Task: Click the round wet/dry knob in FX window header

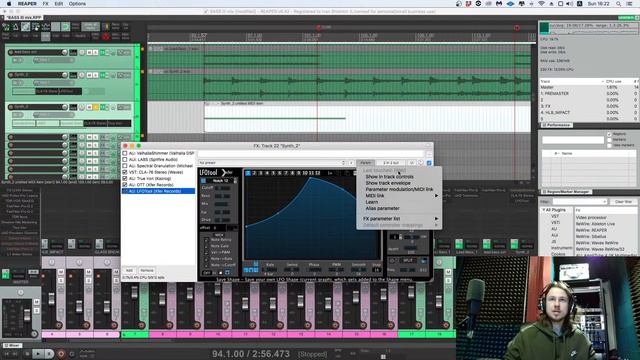Action: 421,162
